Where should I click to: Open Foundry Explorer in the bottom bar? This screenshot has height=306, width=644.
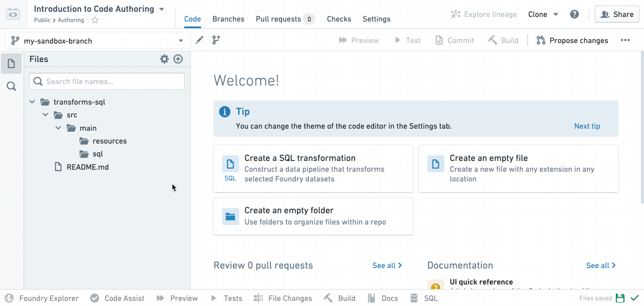coord(42,298)
